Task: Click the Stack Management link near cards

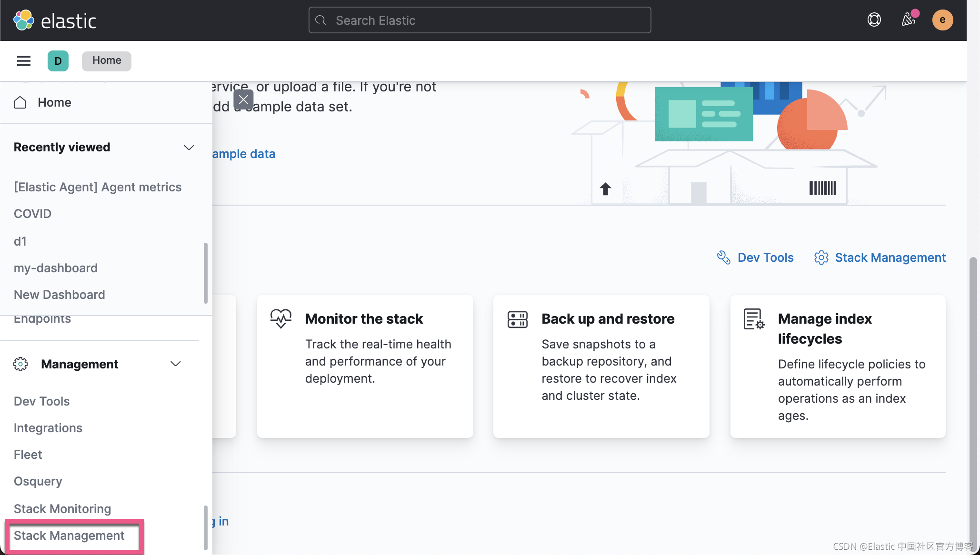Action: click(890, 258)
